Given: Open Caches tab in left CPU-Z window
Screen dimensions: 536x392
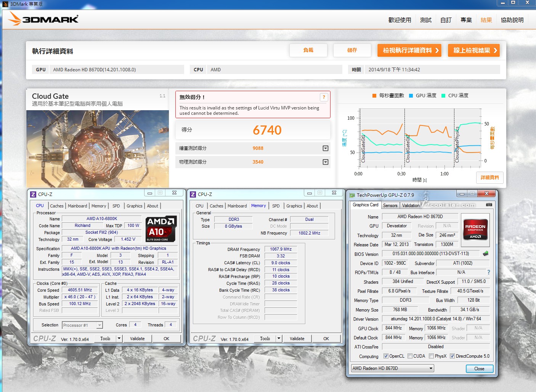Looking at the screenshot, I should pyautogui.click(x=57, y=206).
